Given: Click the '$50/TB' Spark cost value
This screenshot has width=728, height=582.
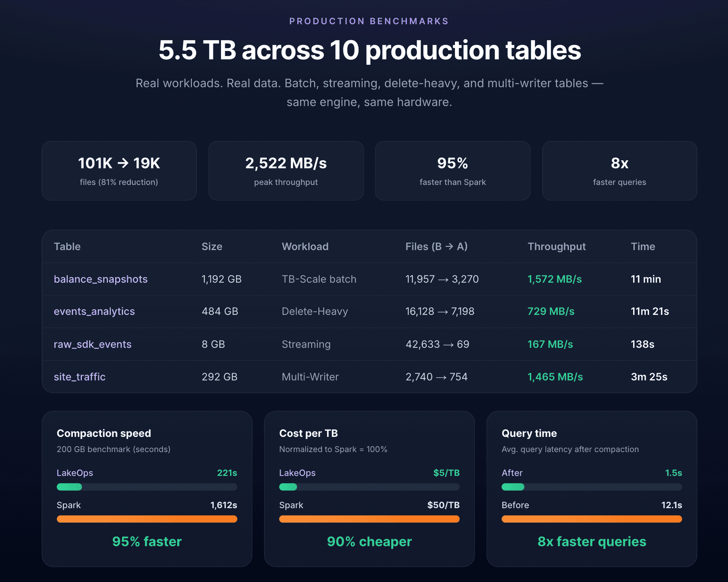Looking at the screenshot, I should click(x=444, y=505).
